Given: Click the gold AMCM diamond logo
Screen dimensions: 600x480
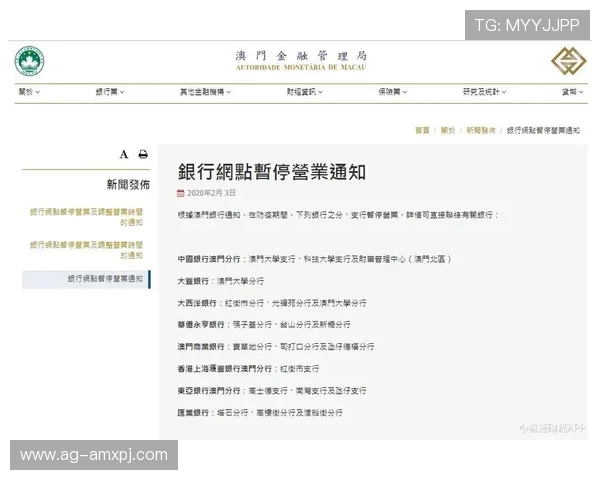Looking at the screenshot, I should (x=568, y=61).
